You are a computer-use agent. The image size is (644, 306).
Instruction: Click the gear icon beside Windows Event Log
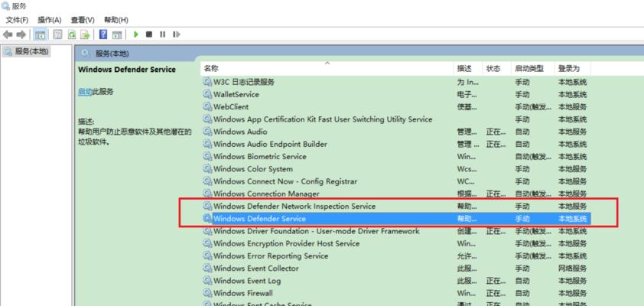207,281
